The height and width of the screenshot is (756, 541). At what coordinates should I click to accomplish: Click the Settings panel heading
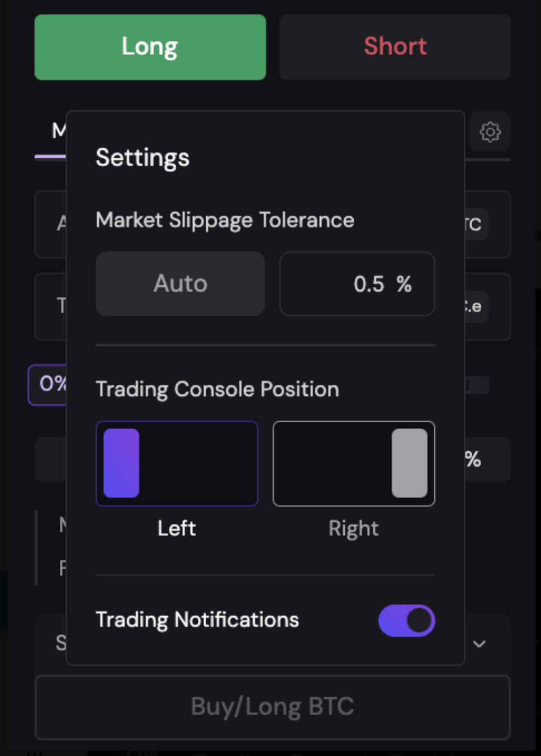143,158
